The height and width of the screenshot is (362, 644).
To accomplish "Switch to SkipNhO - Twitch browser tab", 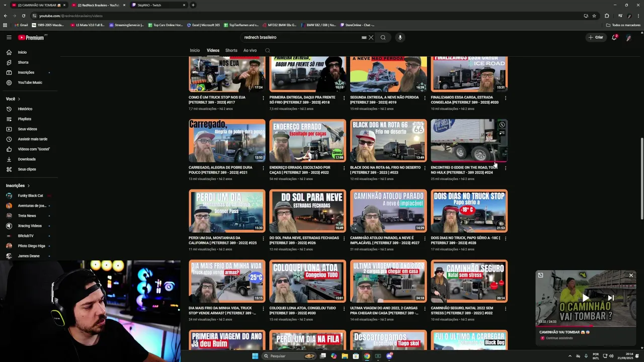I will tap(158, 5).
